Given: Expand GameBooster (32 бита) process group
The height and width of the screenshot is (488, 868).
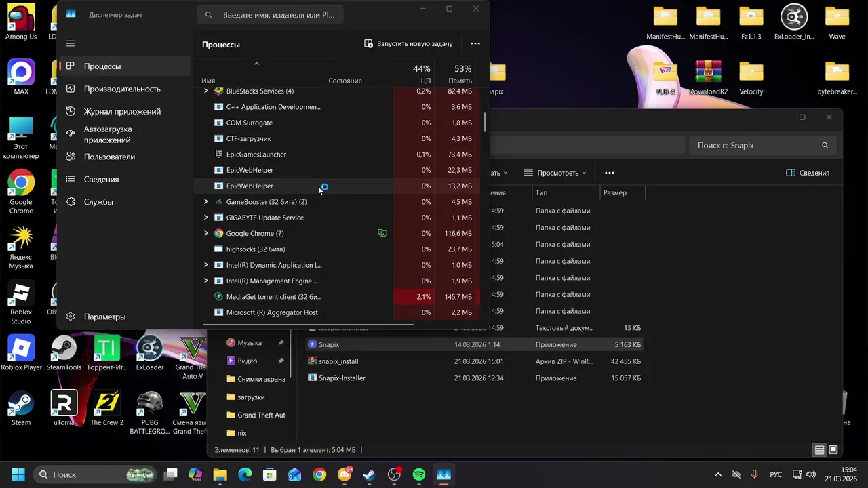Looking at the screenshot, I should [x=206, y=201].
